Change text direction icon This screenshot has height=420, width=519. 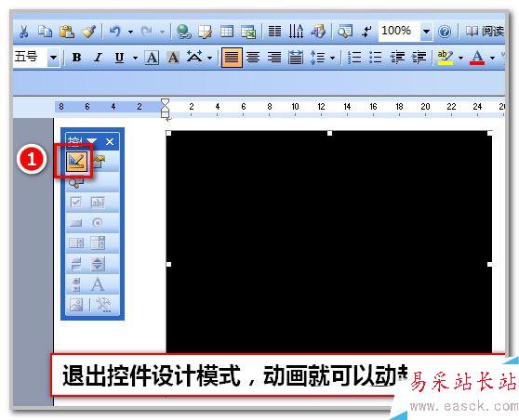pyautogui.click(x=296, y=32)
